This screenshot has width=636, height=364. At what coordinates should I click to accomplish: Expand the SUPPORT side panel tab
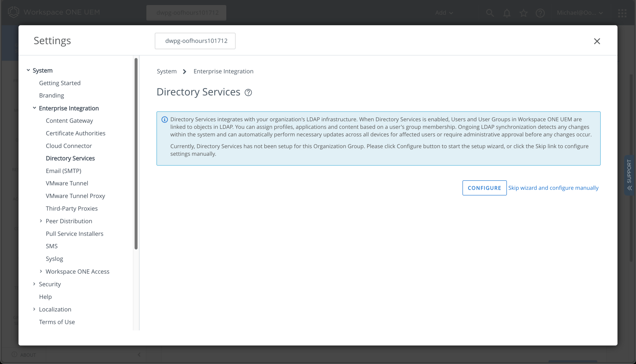(629, 175)
